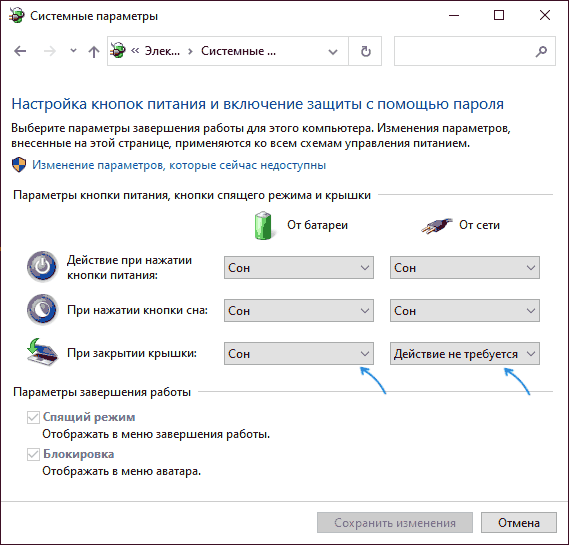Viewport: 569px width, 545px height.
Task: Click the search magnifier icon
Action: [x=541, y=51]
